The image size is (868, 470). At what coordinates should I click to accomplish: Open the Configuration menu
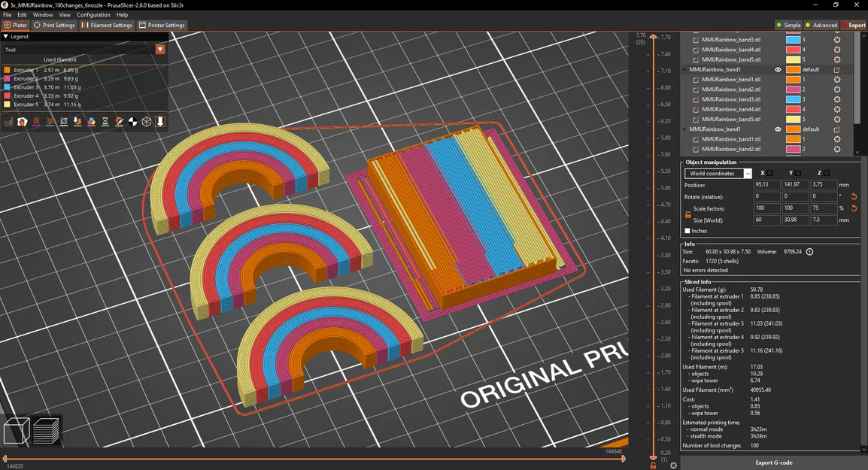tap(93, 14)
